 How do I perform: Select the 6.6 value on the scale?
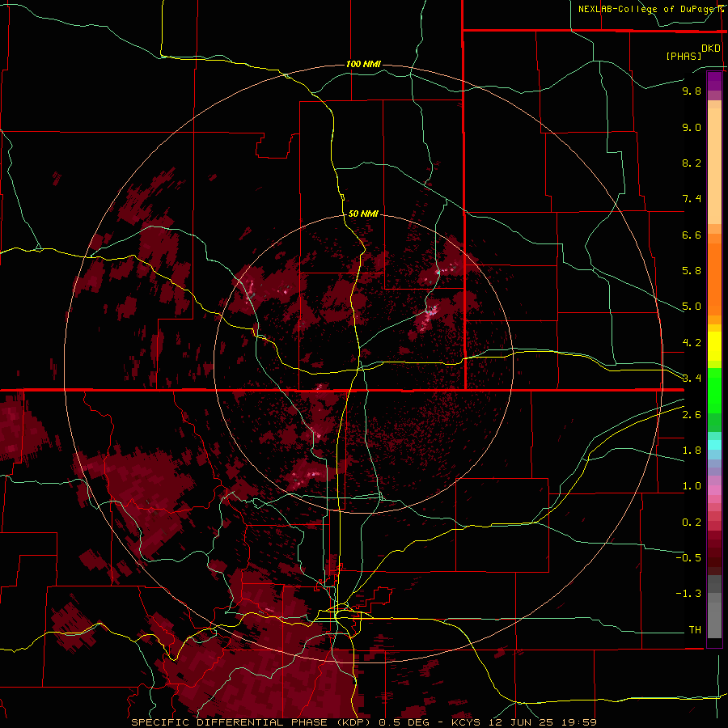(x=692, y=235)
